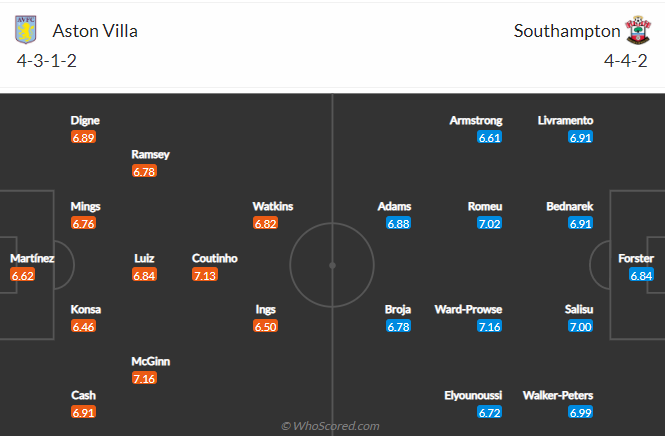Click player name Watkins
Viewport: 665px width, 436px height.
click(273, 207)
